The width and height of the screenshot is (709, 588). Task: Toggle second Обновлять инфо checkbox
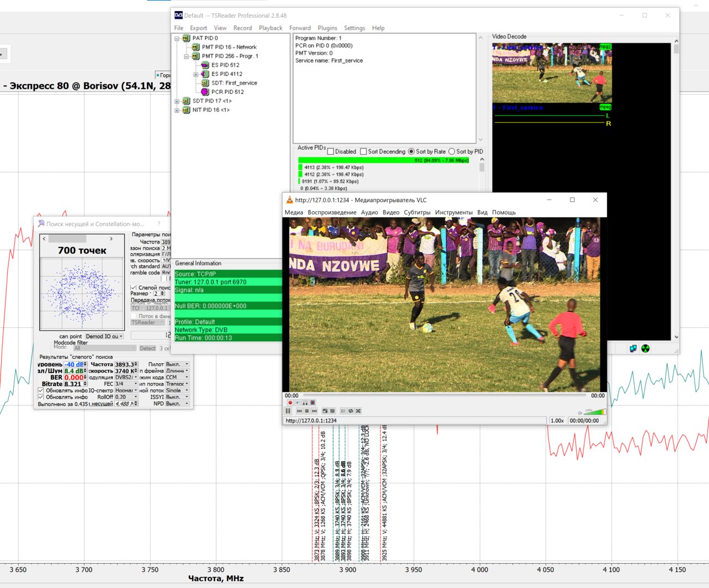pyautogui.click(x=40, y=397)
